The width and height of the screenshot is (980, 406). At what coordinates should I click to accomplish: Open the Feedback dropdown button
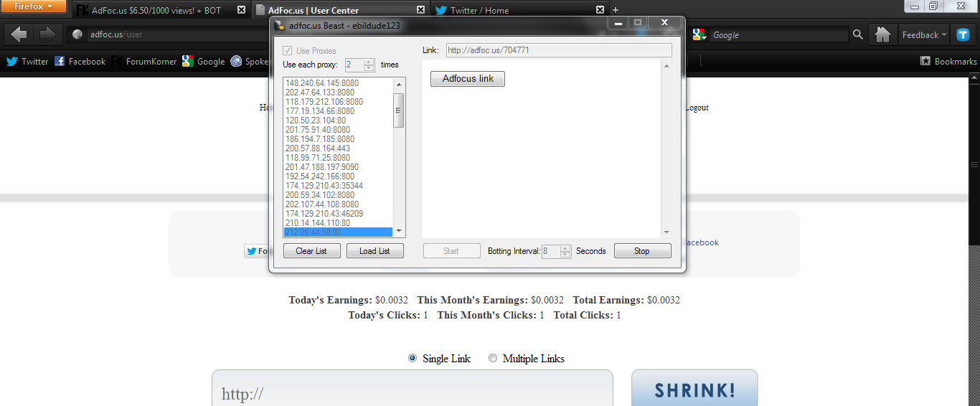[x=924, y=34]
